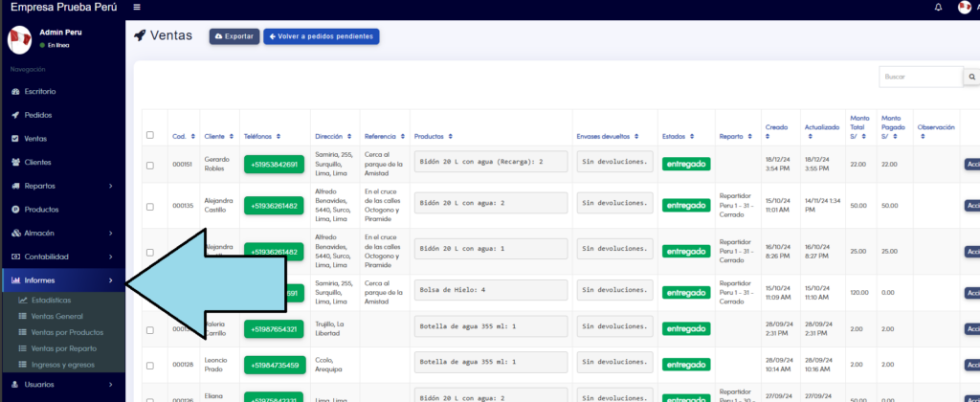Viewport: 980px width, 402px height.
Task: Collapse the Informes submenu chevron
Action: click(x=111, y=280)
